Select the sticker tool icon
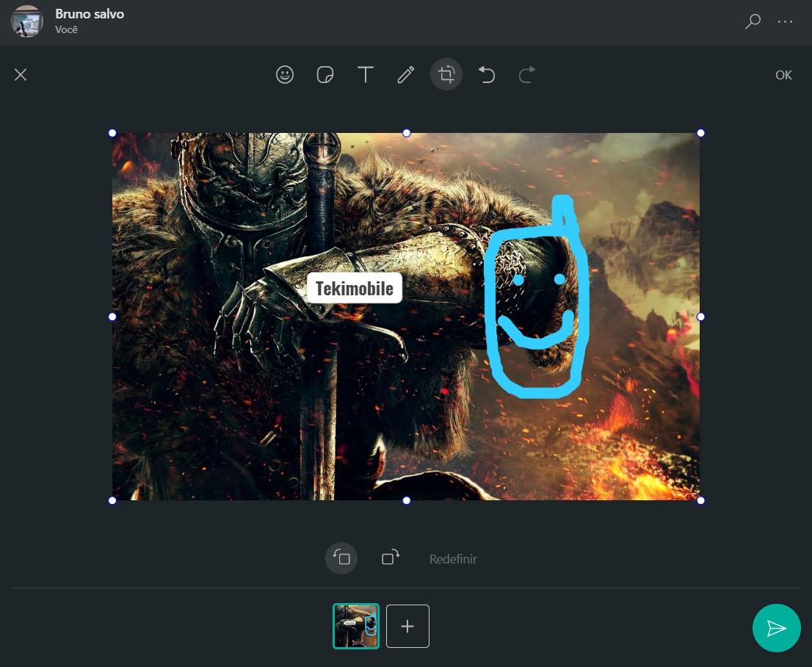812x667 pixels. click(x=325, y=75)
